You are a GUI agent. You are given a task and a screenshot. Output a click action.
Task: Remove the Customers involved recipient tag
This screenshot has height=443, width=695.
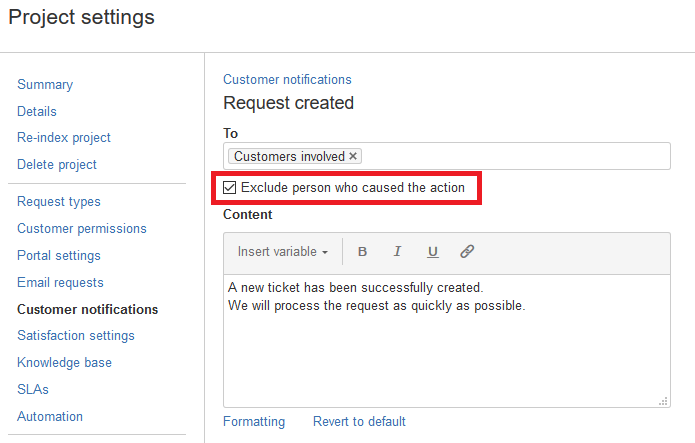353,156
